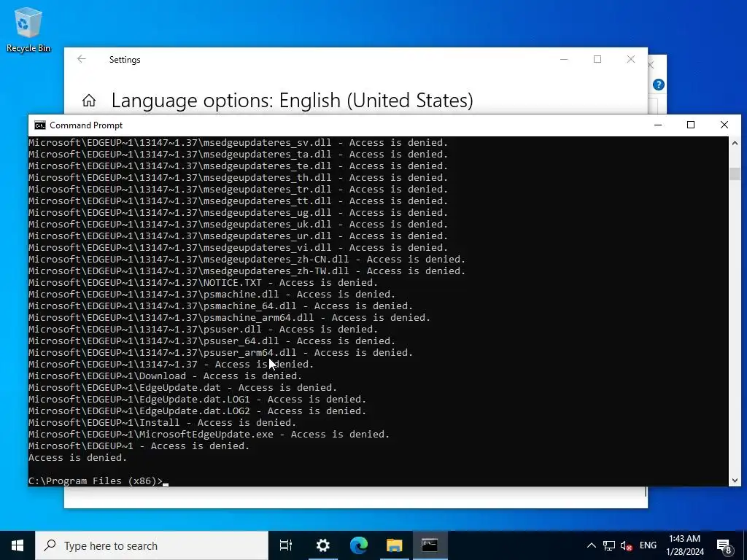
Task: Click the 'EDGEUP~1\Download' output line
Action: (x=166, y=376)
